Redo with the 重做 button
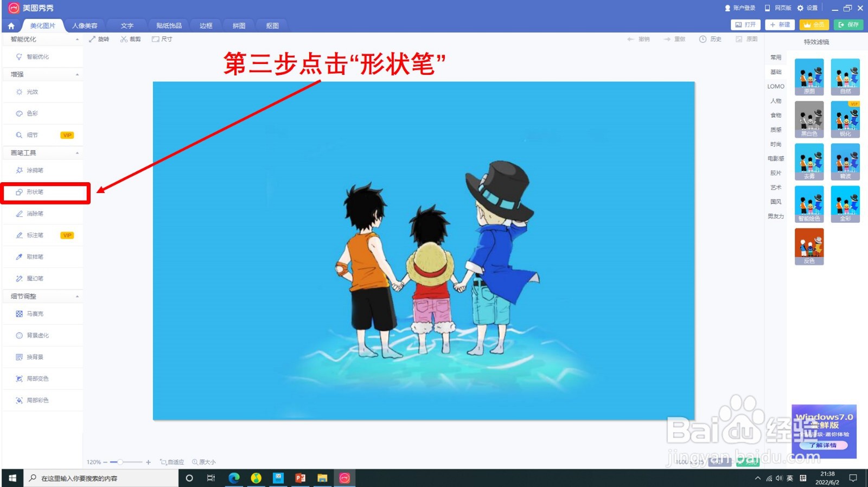868x487 pixels. (x=674, y=39)
